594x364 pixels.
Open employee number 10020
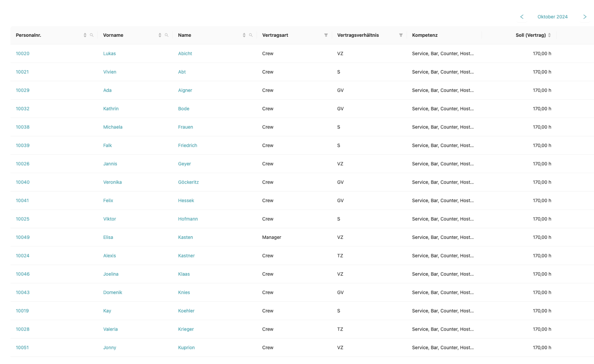coord(23,53)
